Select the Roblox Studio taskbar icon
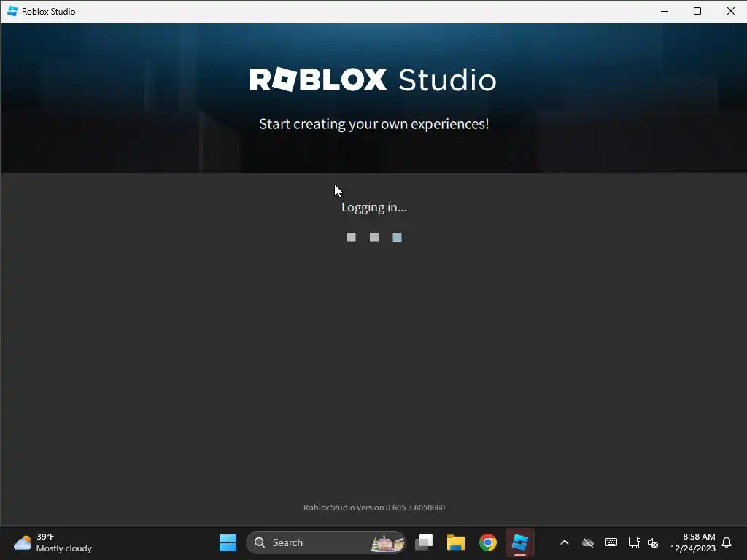The image size is (747, 560). click(519, 542)
